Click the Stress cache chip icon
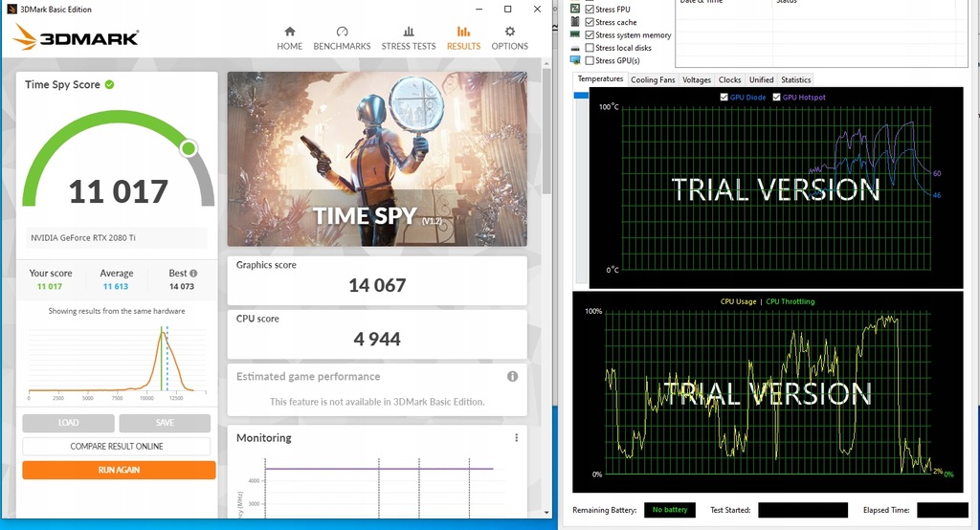Image resolution: width=980 pixels, height=530 pixels. pos(575,22)
